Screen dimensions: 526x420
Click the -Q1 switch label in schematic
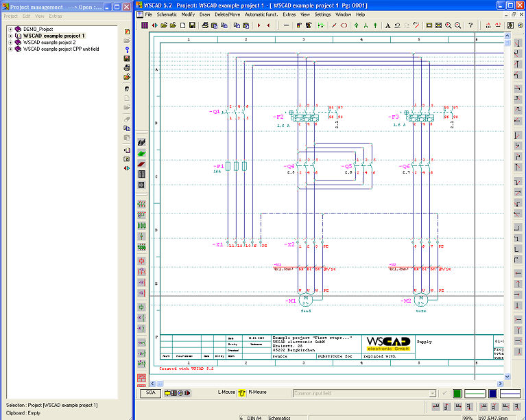214,111
